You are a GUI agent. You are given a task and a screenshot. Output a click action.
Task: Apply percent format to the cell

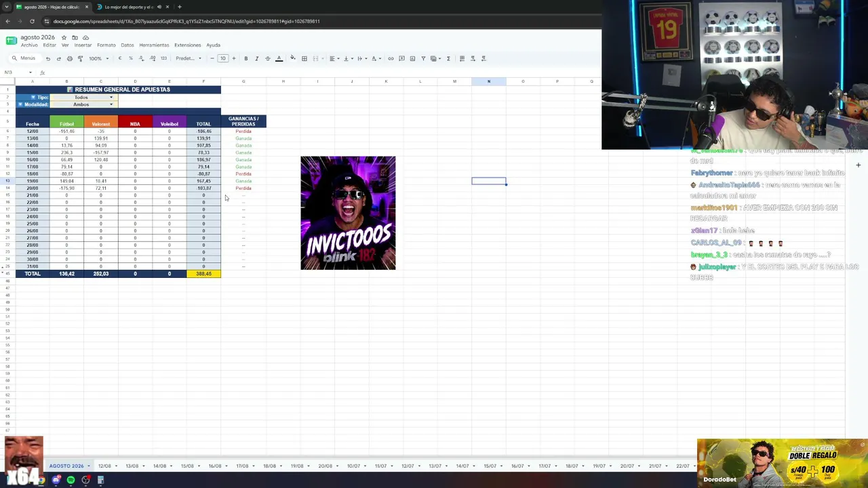(x=131, y=58)
